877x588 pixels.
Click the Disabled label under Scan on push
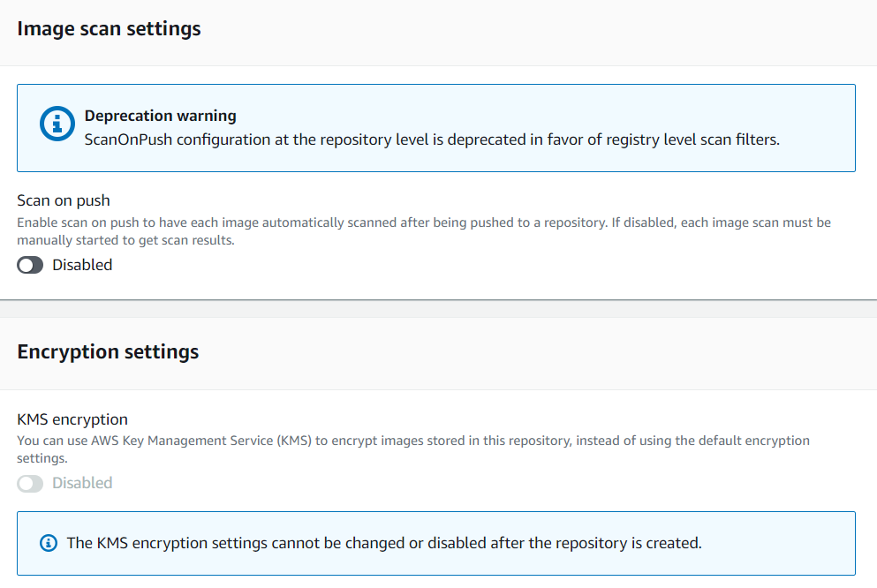pos(82,265)
